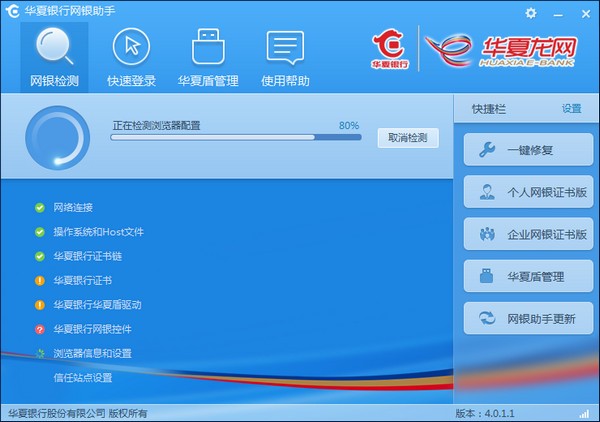
Task: Run 一键修复 one-click repair
Action: (528, 150)
